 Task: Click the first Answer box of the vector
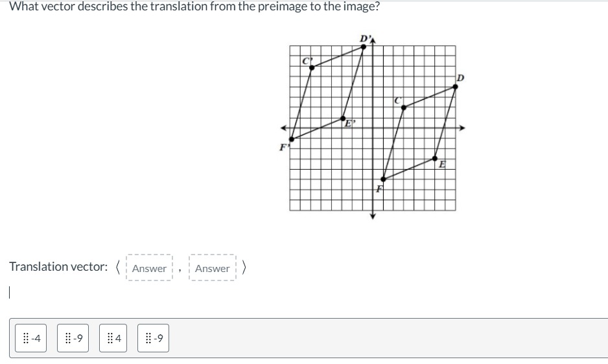[x=149, y=268]
